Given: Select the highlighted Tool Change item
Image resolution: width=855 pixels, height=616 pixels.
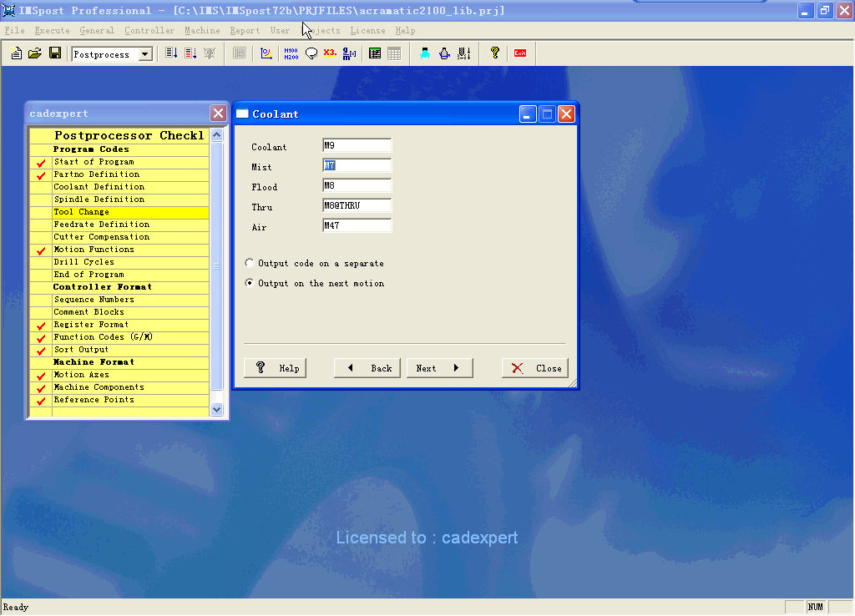Looking at the screenshot, I should pos(131,212).
